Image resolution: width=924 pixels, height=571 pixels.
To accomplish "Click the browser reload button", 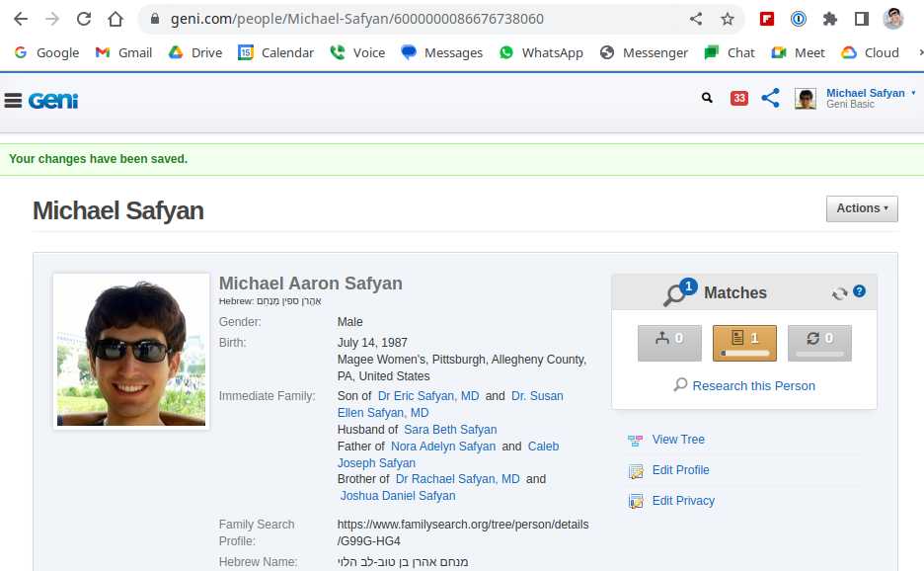I will pyautogui.click(x=84, y=19).
